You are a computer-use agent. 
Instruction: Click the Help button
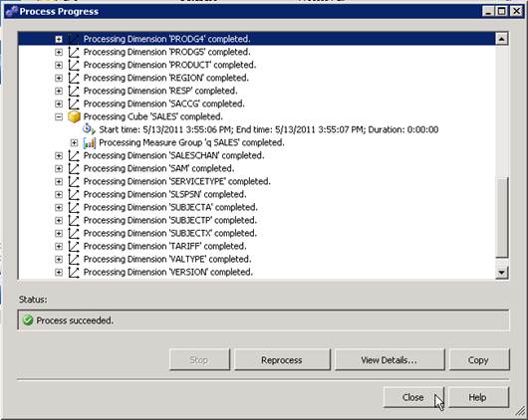click(477, 397)
